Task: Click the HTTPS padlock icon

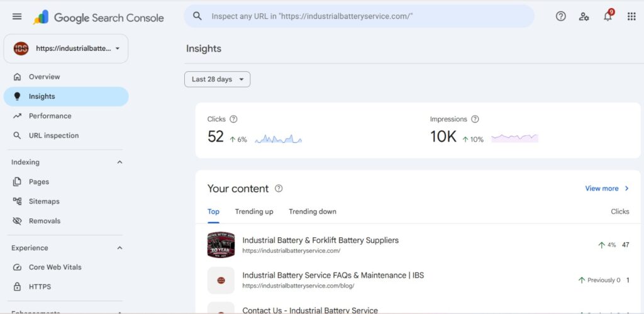Action: (17, 287)
